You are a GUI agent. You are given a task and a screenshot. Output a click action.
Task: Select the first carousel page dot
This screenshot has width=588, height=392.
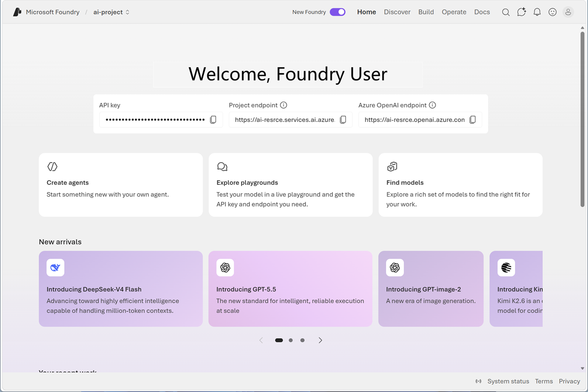[x=279, y=340]
